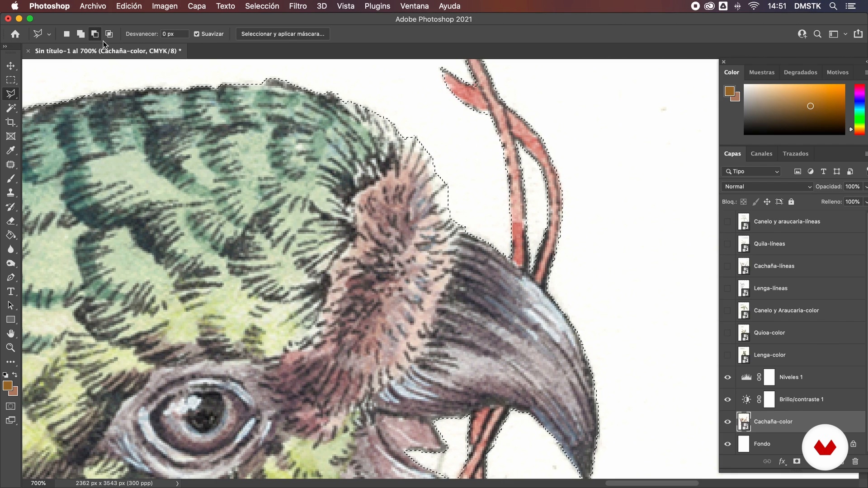Open the search icon in options bar
This screenshot has height=488, width=868.
pyautogui.click(x=817, y=34)
